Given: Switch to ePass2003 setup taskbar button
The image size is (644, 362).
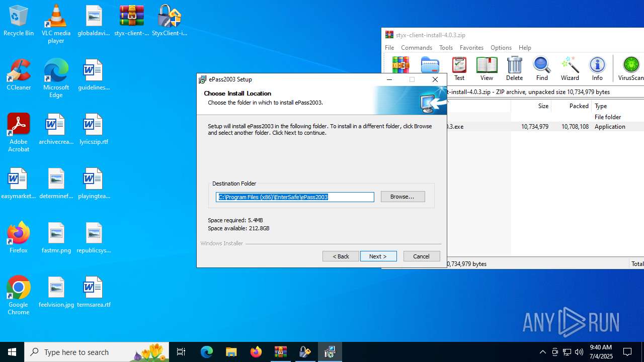Looking at the screenshot, I should pyautogui.click(x=330, y=352).
